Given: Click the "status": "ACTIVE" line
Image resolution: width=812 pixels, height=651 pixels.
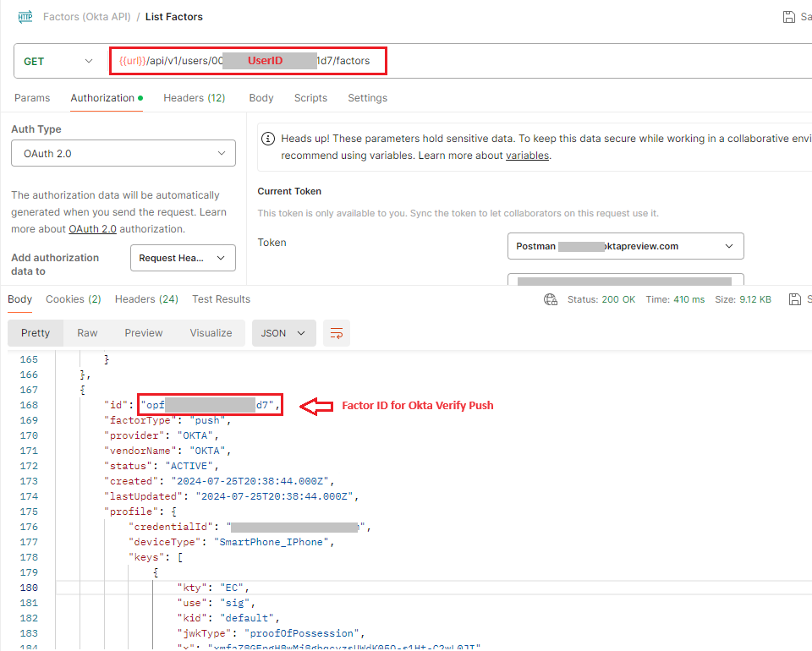Looking at the screenshot, I should [161, 466].
